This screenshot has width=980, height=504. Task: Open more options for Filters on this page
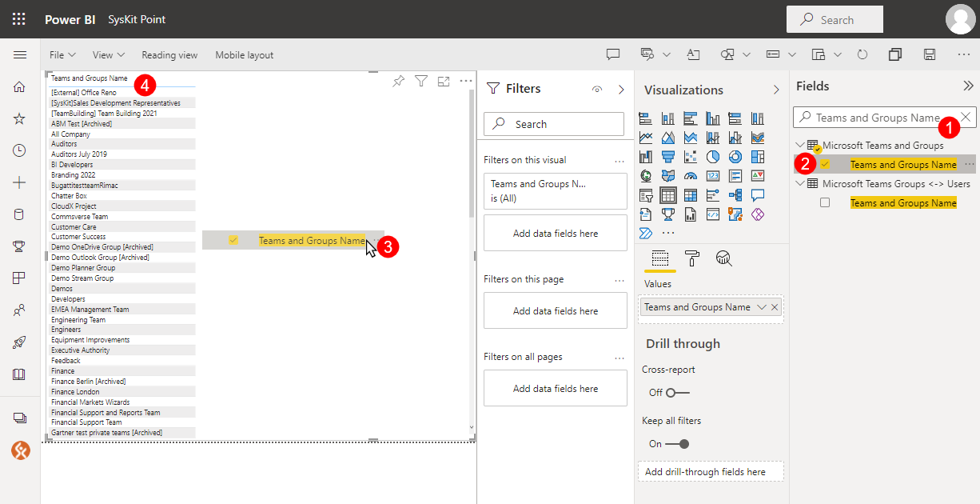coord(619,280)
